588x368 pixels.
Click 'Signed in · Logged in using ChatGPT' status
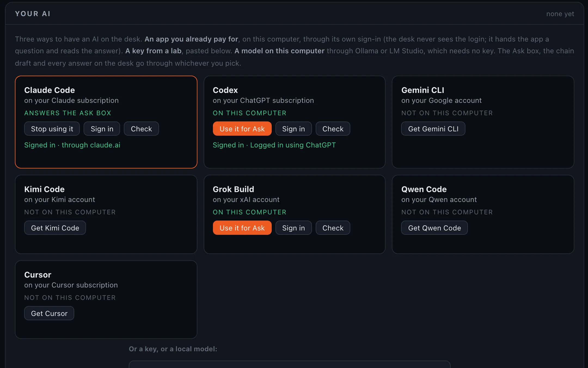click(274, 145)
